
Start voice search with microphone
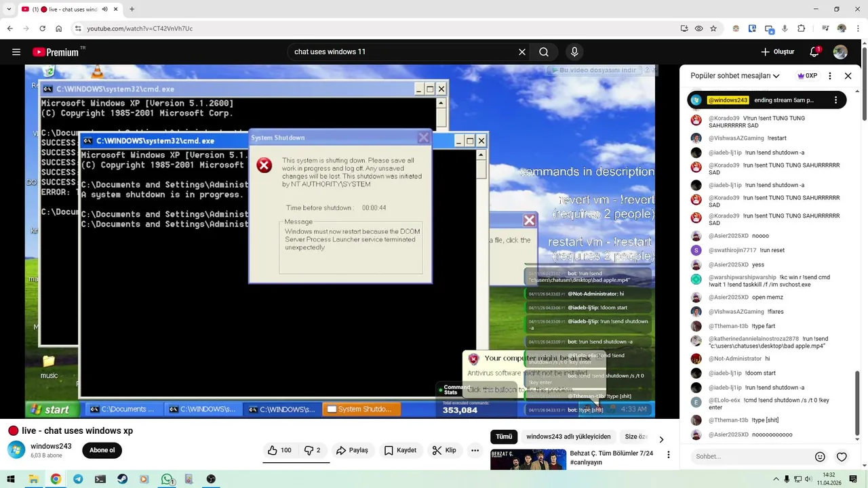coord(574,52)
